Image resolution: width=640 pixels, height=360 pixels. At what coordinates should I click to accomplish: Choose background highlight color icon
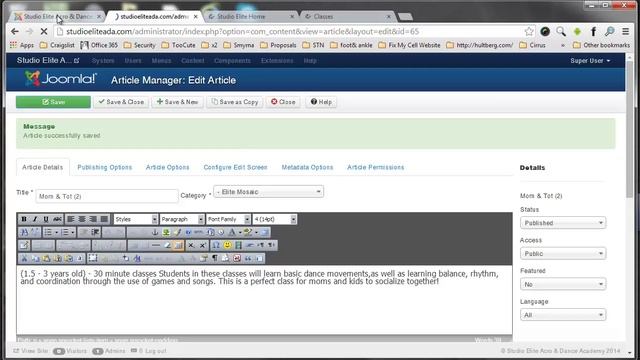click(248, 232)
